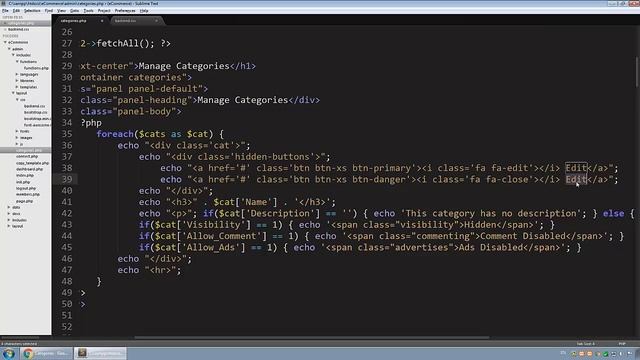Collapse the includes folder under admin
This screenshot has height=360, width=640.
pyautogui.click(x=13, y=55)
